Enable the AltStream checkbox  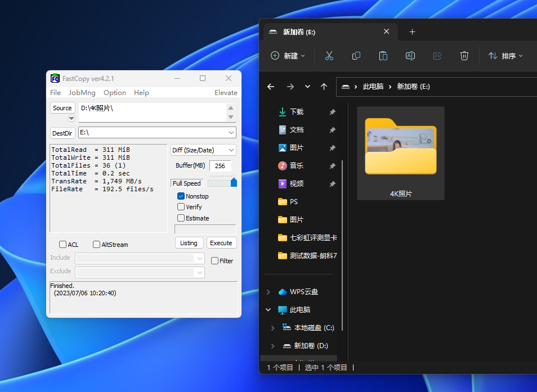[x=97, y=245]
